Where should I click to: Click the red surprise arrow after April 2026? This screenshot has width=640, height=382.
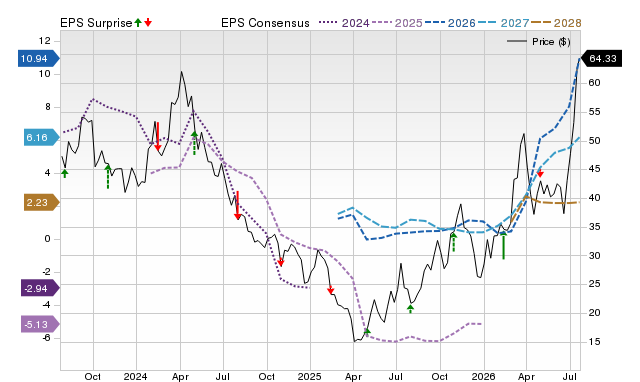[x=540, y=173]
